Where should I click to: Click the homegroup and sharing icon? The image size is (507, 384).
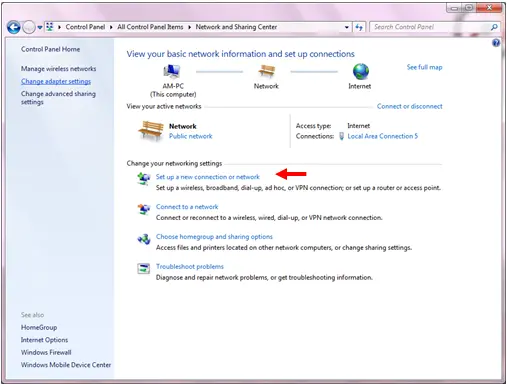click(144, 239)
